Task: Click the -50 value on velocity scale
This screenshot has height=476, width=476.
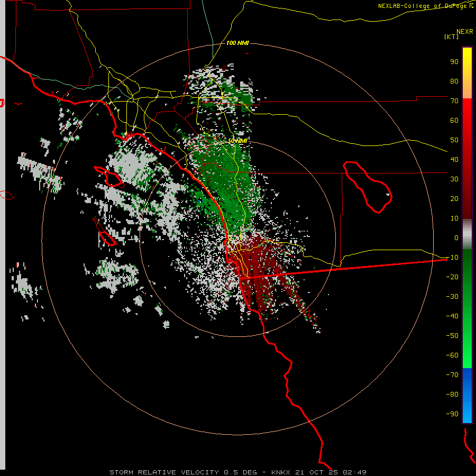Action: [452, 336]
